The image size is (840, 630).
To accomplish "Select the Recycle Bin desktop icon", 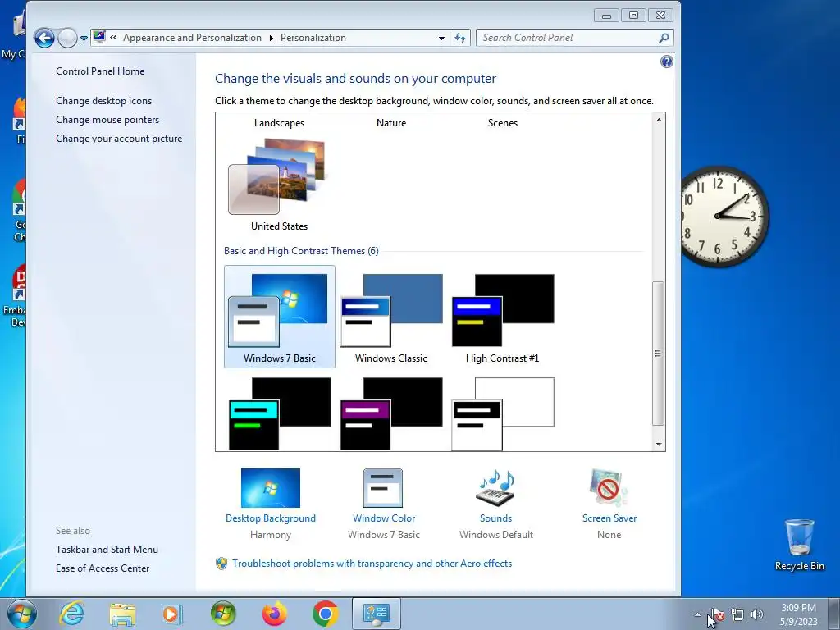I will (799, 545).
